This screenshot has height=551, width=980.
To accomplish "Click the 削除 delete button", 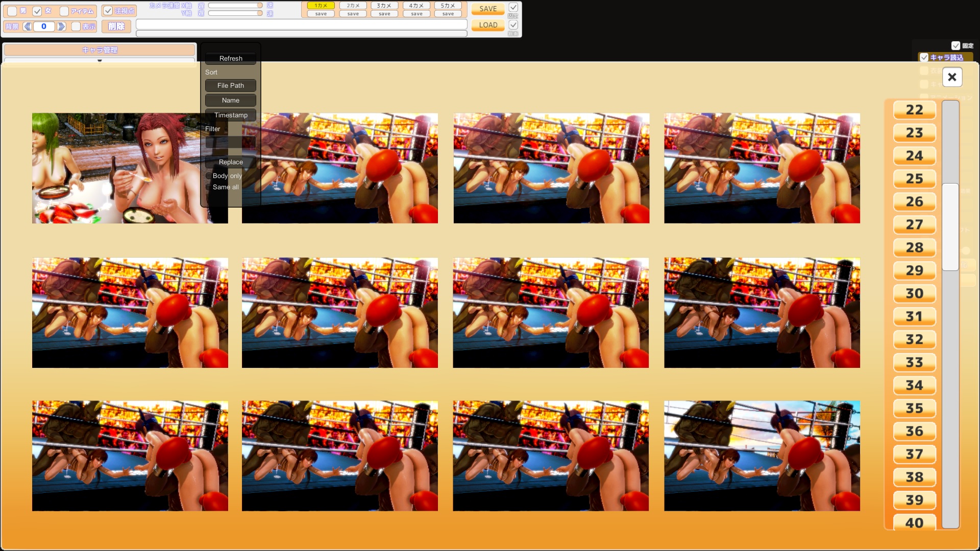I will click(116, 27).
